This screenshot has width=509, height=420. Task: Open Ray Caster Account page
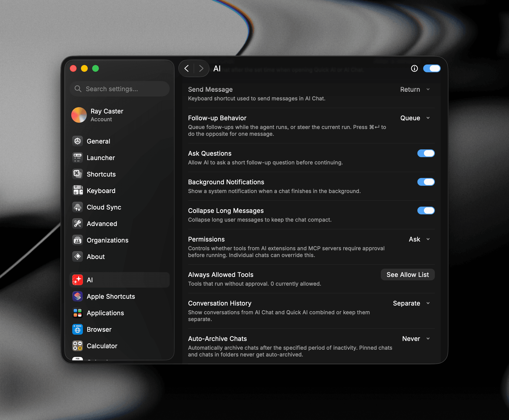point(119,115)
